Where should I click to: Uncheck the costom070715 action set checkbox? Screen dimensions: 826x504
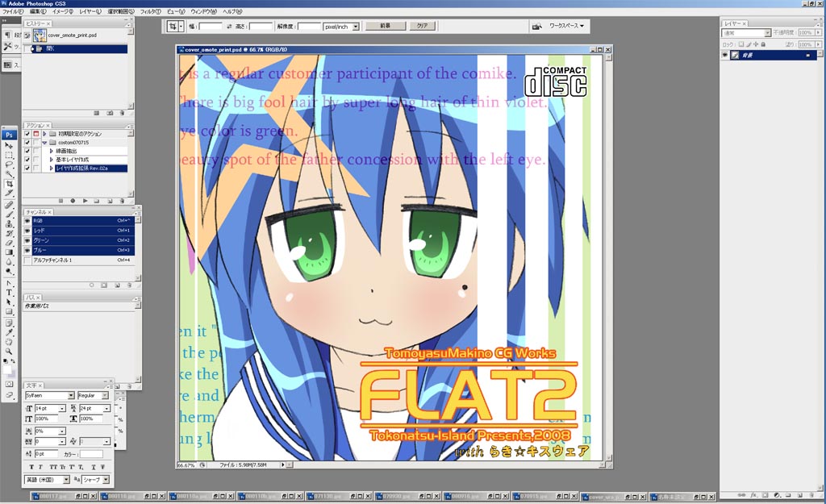coord(27,143)
